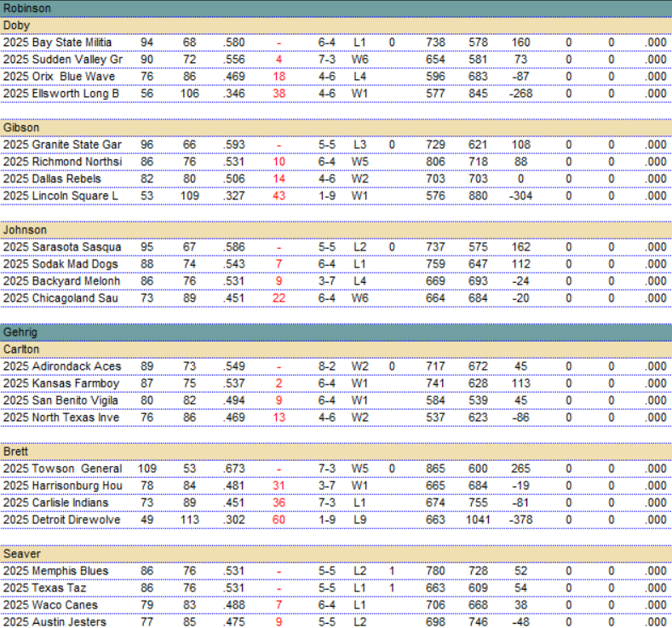
Task: Click the Johnson division heading
Action: click(25, 230)
